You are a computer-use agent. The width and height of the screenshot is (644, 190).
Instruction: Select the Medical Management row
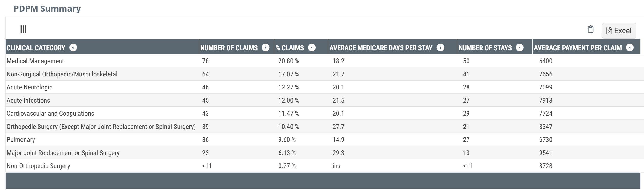click(x=35, y=61)
